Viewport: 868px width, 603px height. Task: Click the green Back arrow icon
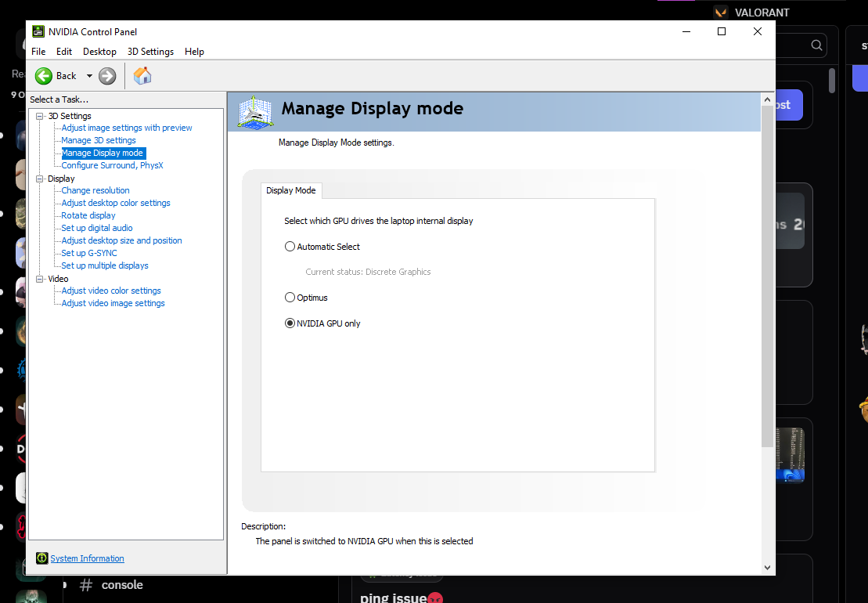point(44,76)
